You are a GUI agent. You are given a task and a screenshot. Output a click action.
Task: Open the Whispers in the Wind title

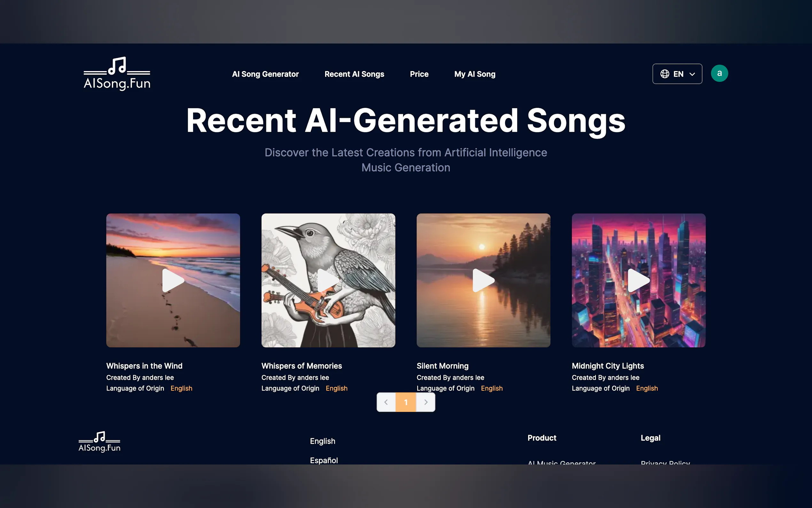click(144, 366)
